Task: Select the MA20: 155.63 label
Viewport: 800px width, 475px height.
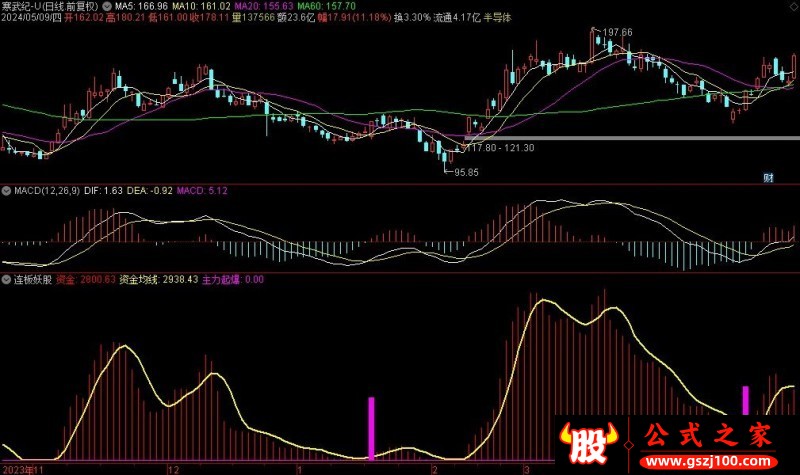Action: 264,6
